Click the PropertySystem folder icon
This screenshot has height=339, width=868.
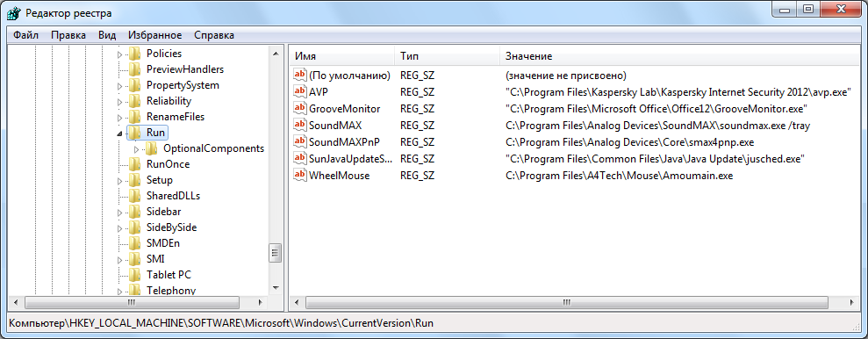[x=134, y=85]
